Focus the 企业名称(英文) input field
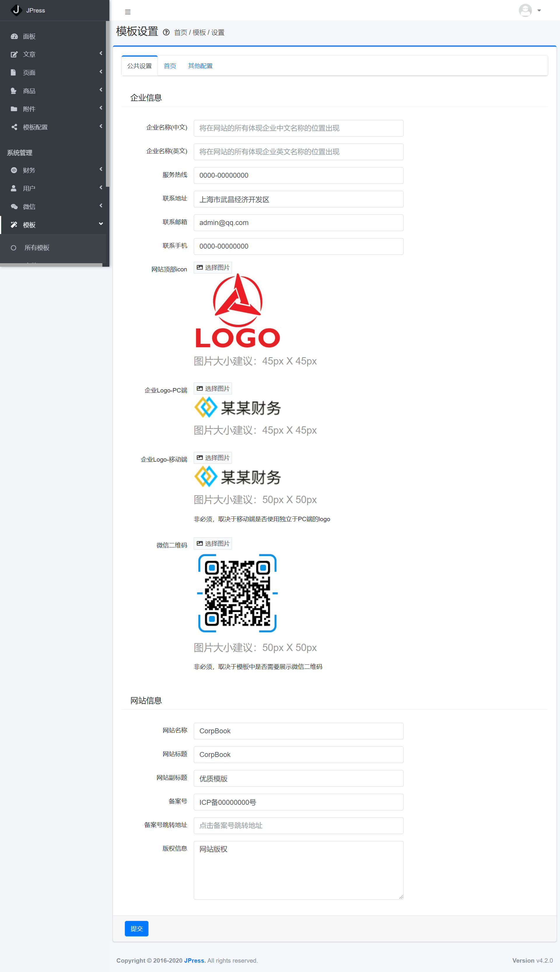 coord(298,152)
